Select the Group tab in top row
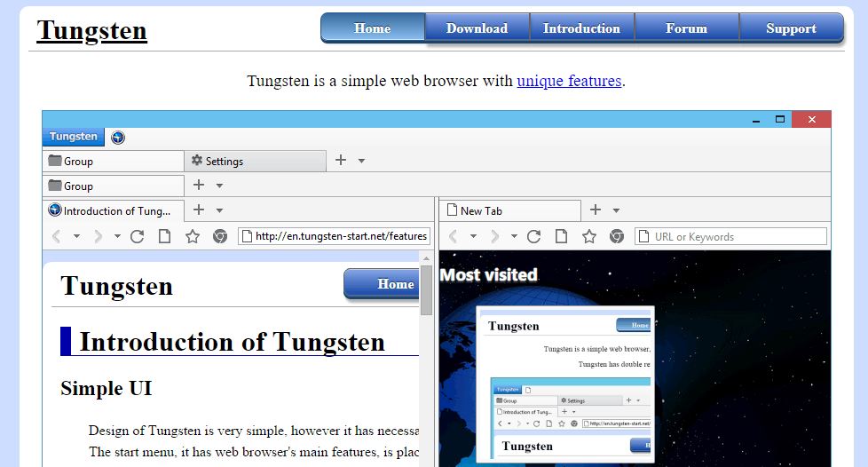 [x=113, y=162]
